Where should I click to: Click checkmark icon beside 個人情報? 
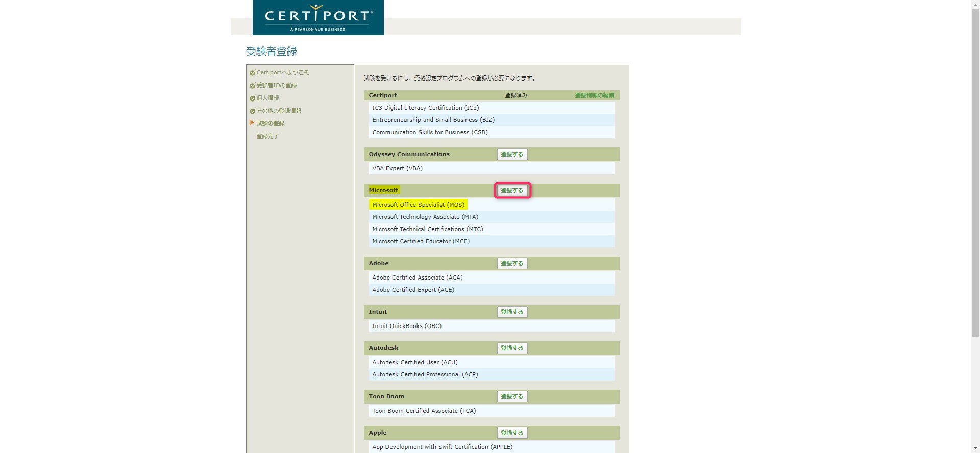point(252,98)
